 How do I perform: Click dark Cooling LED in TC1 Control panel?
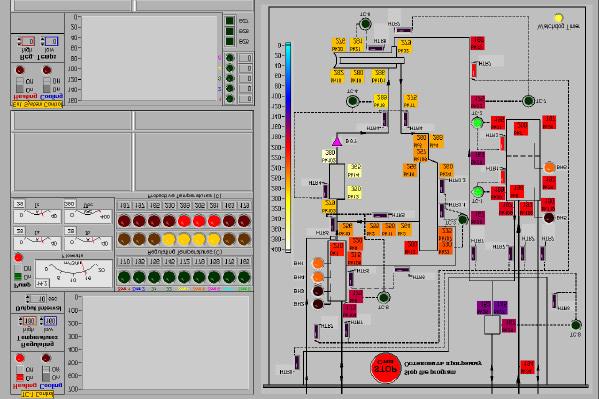pos(46,358)
